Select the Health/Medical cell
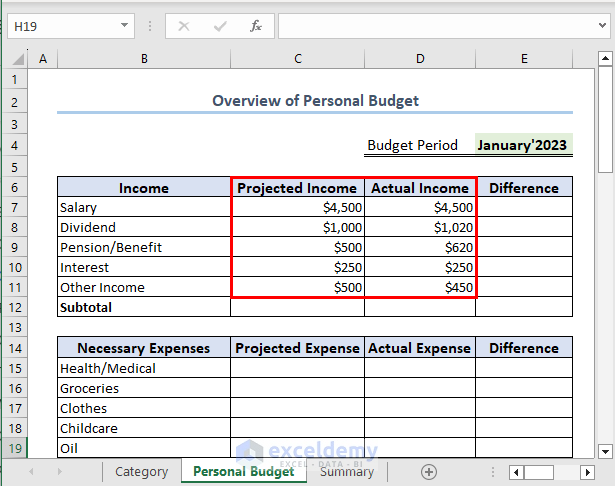 click(x=144, y=368)
